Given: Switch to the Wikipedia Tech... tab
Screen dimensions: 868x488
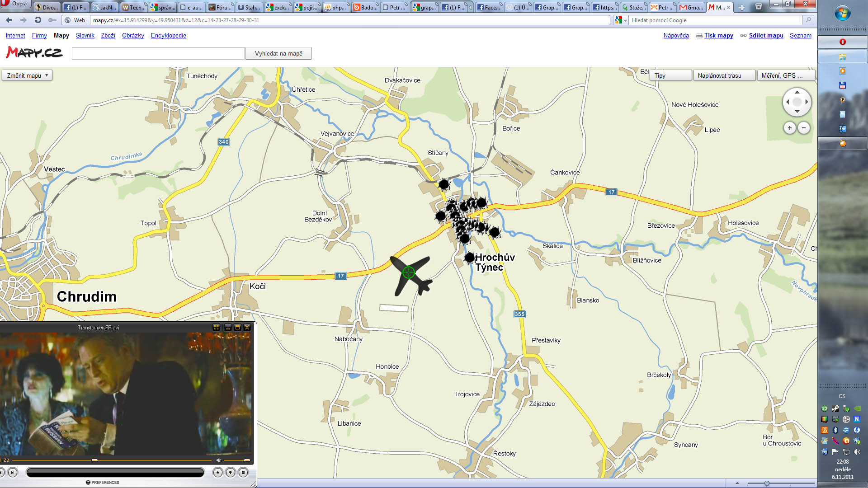Looking at the screenshot, I should (133, 7).
